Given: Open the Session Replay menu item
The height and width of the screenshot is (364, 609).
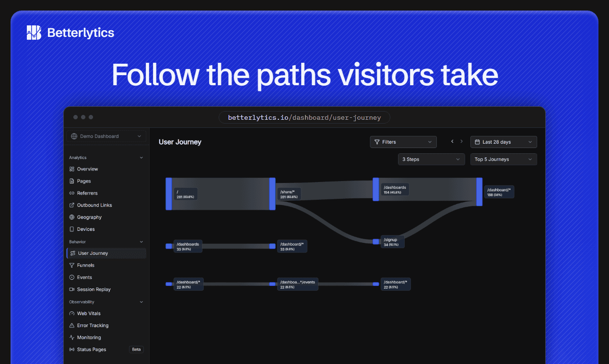Looking at the screenshot, I should (x=106, y=289).
